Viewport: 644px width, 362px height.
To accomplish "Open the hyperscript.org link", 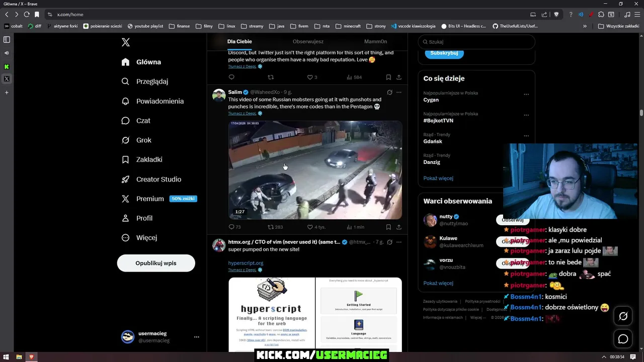I will [246, 263].
